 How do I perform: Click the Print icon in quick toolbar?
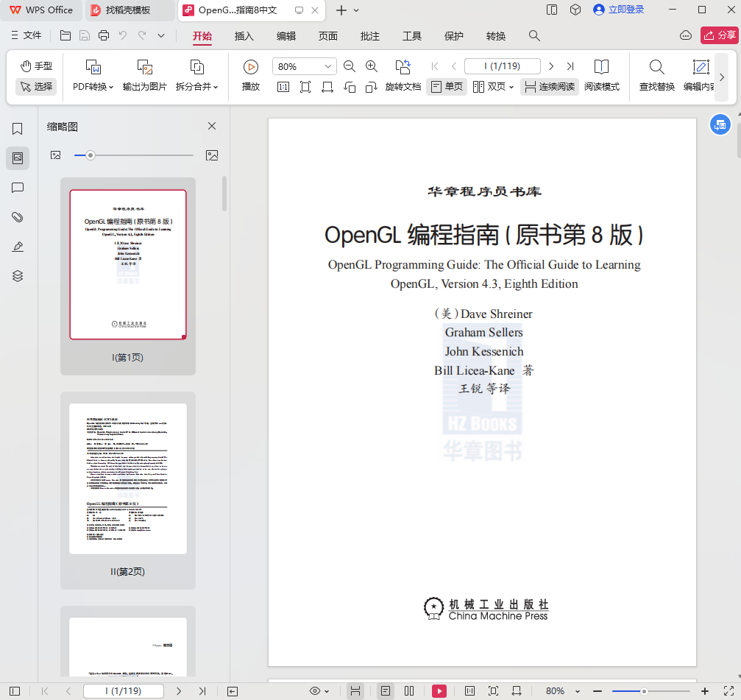coord(104,35)
